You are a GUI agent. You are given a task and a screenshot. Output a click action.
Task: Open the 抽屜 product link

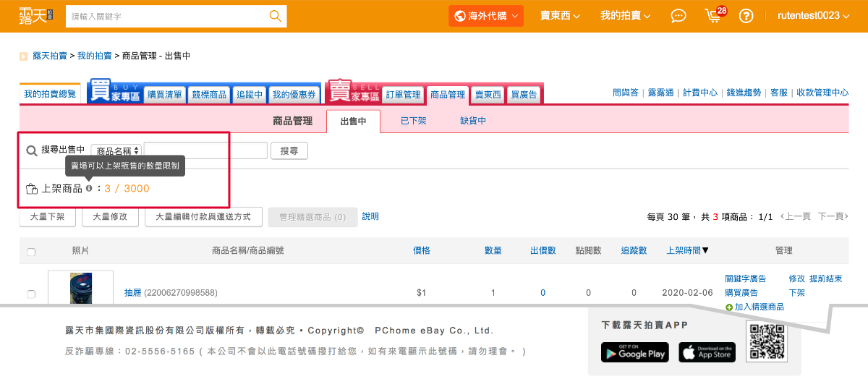[132, 293]
